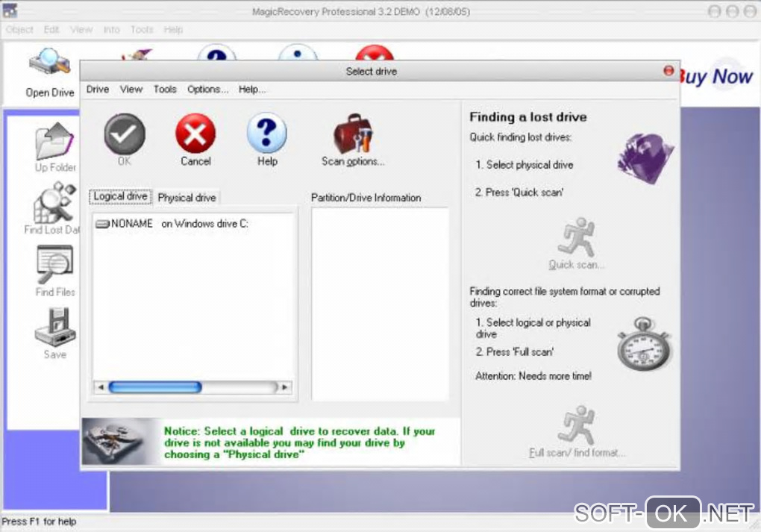
Task: Open the View menu in Select drive dialog
Action: click(x=131, y=90)
